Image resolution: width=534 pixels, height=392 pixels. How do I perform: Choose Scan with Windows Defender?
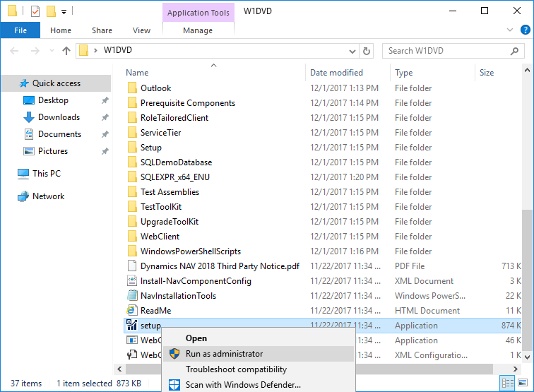pos(259,384)
